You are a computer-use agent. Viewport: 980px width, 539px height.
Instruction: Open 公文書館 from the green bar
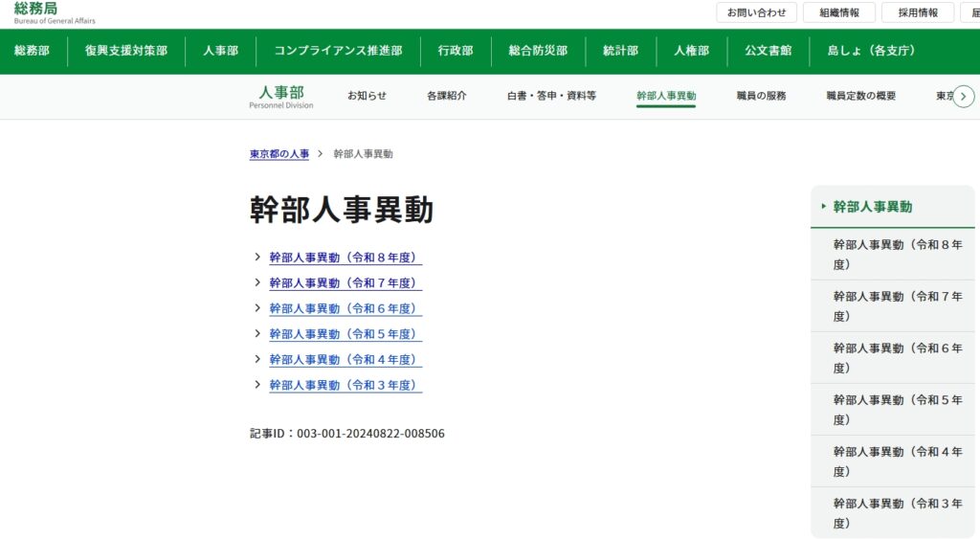pyautogui.click(x=768, y=51)
